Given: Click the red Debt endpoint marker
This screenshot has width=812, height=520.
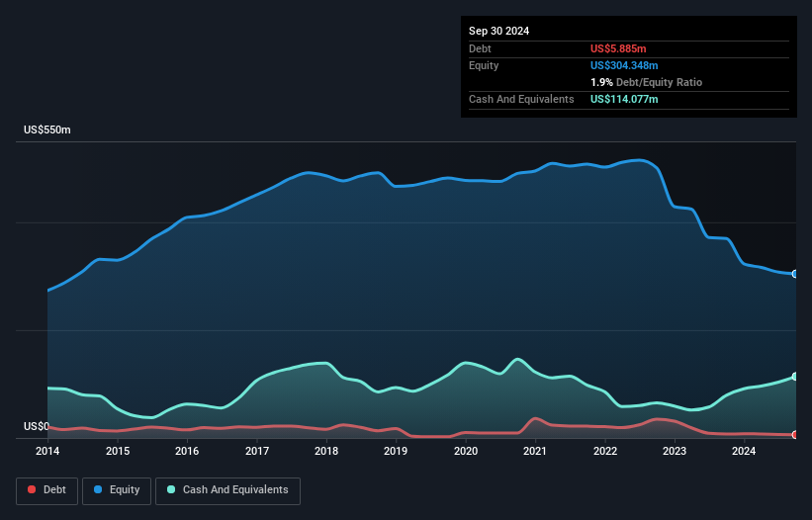Looking at the screenshot, I should coord(795,435).
